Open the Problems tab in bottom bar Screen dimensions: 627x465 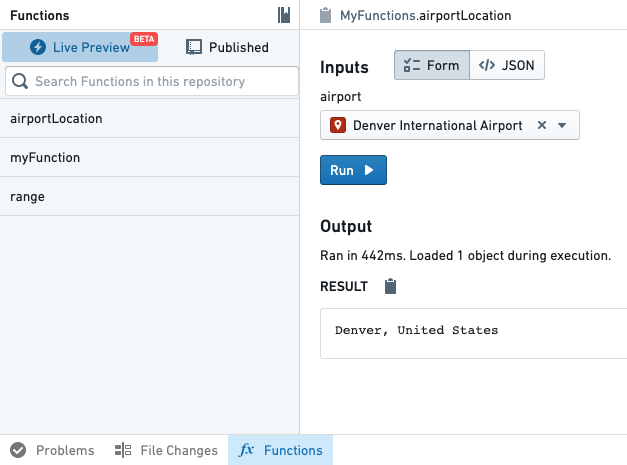click(52, 450)
